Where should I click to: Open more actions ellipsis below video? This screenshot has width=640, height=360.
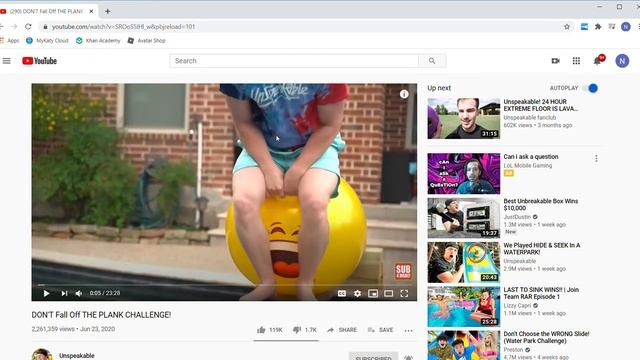(x=408, y=330)
